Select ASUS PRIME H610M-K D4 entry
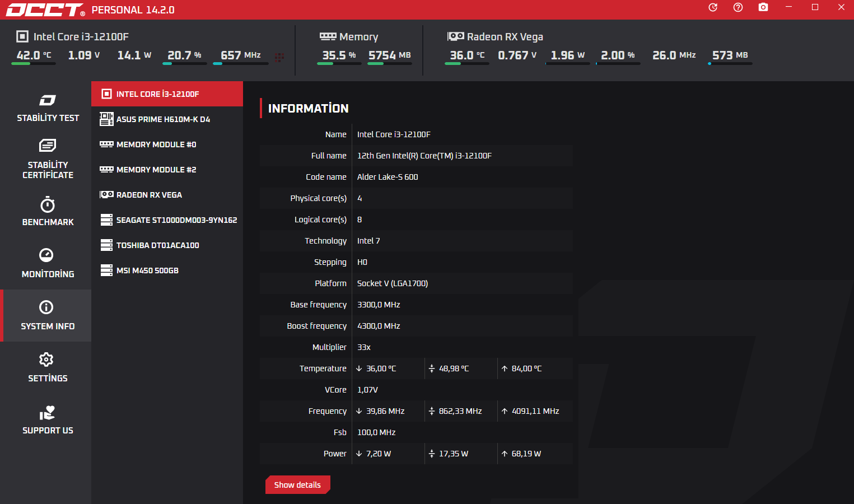Image resolution: width=854 pixels, height=504 pixels. [167, 119]
